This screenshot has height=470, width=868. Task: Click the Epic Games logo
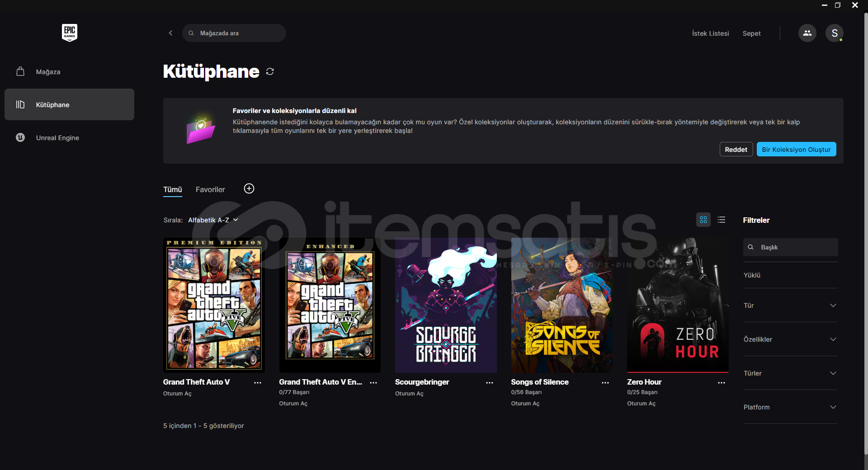tap(70, 33)
